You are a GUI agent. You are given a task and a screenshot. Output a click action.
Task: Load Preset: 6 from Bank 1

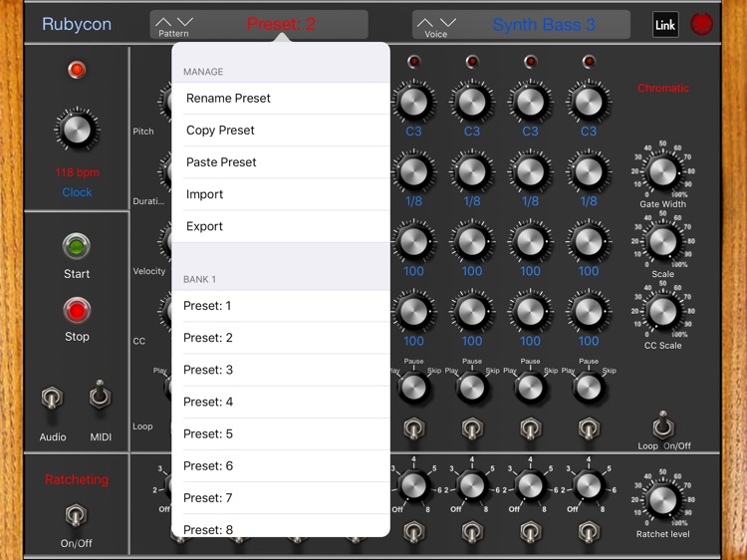[281, 465]
